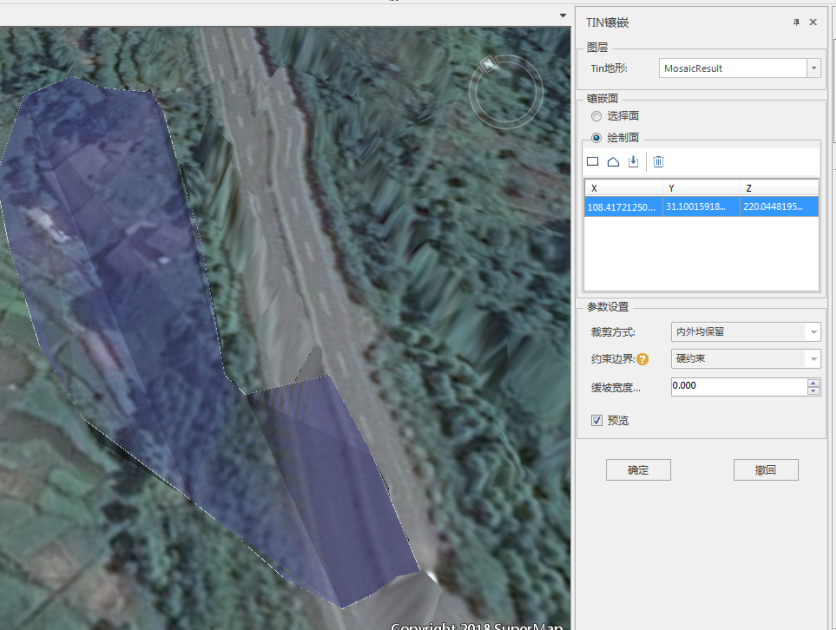Pin the TIN镶嵌 panel
Screen dimensions: 836x630
pyautogui.click(x=797, y=22)
